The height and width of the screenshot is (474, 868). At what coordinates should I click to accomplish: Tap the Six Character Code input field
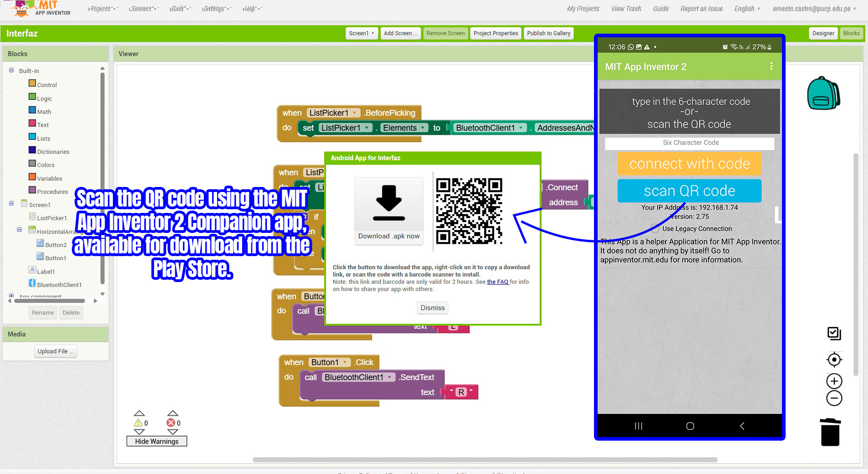pyautogui.click(x=690, y=143)
